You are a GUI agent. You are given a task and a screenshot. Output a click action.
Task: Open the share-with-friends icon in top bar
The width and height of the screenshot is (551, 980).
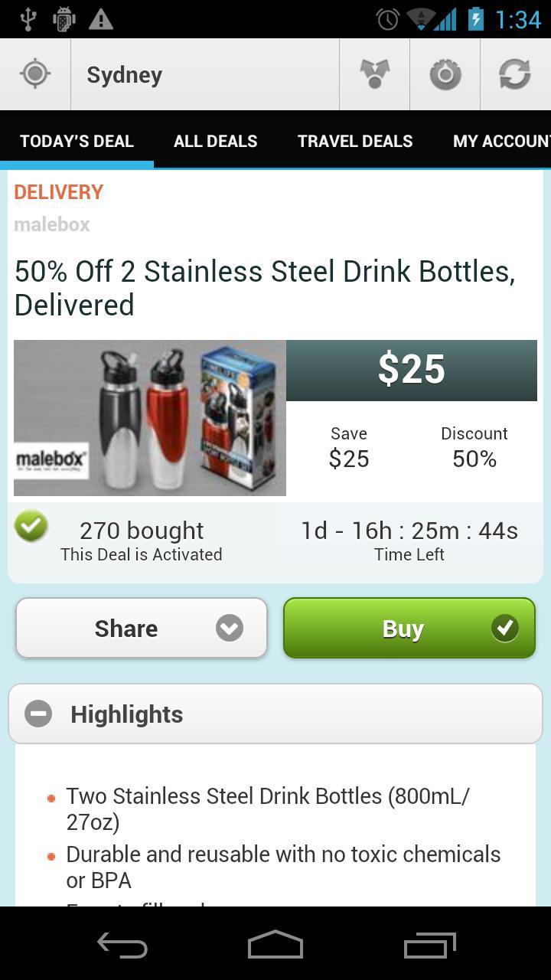(374, 74)
